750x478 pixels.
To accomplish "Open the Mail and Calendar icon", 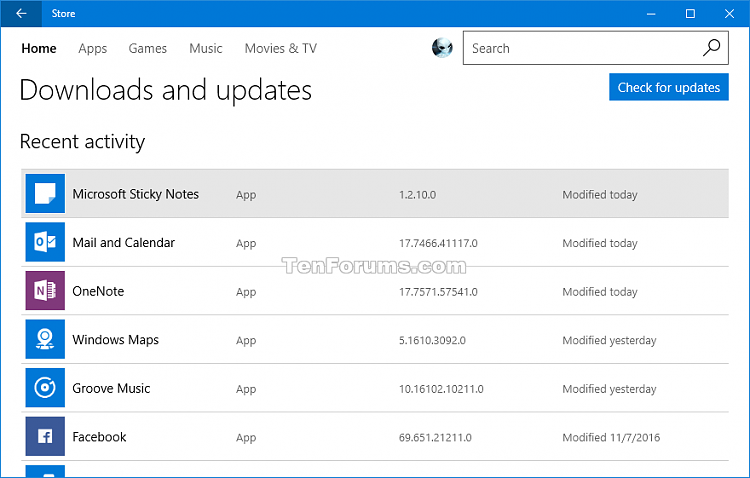I will (45, 242).
